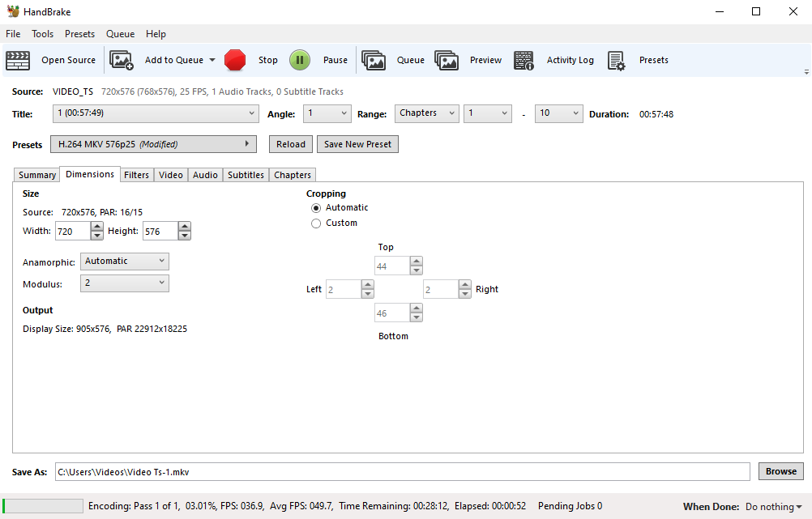Image resolution: width=812 pixels, height=519 pixels.
Task: Open the end chapter dropdown showing 10
Action: [x=558, y=113]
